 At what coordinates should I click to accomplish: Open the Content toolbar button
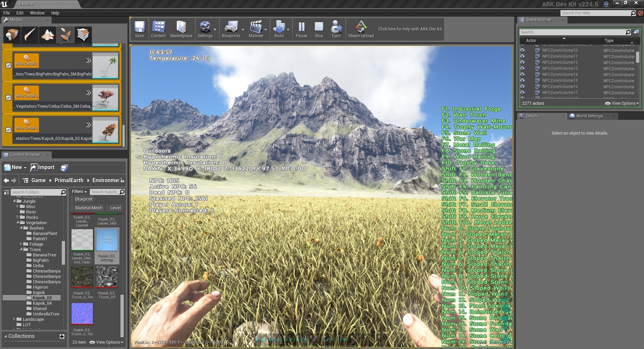pyautogui.click(x=158, y=29)
